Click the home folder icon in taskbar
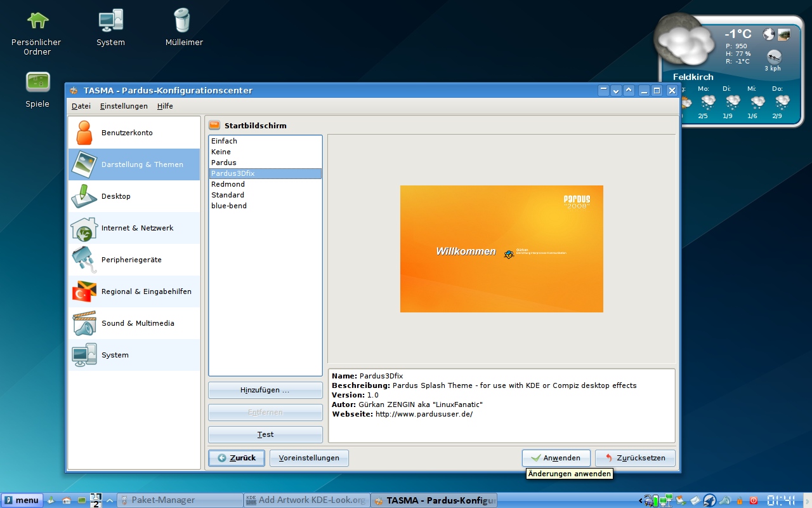 (x=67, y=500)
